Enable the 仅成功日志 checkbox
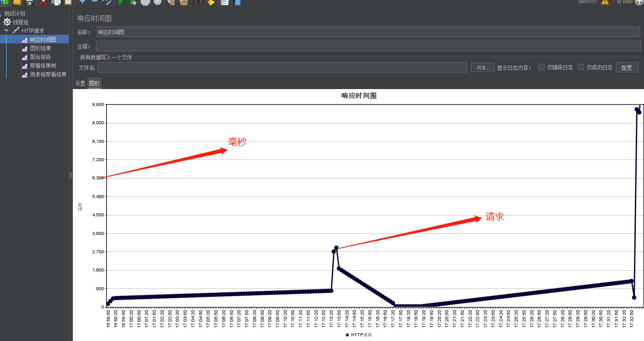 pyautogui.click(x=581, y=67)
